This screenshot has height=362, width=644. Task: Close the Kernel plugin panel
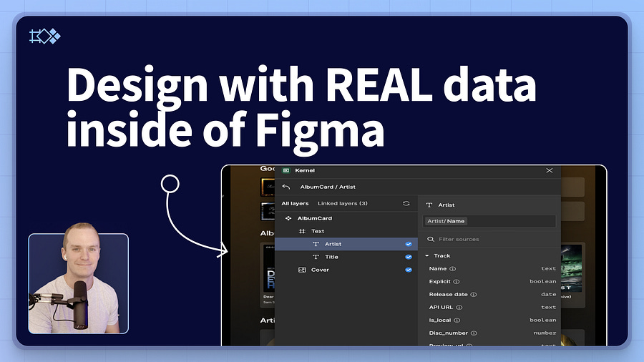coord(549,170)
